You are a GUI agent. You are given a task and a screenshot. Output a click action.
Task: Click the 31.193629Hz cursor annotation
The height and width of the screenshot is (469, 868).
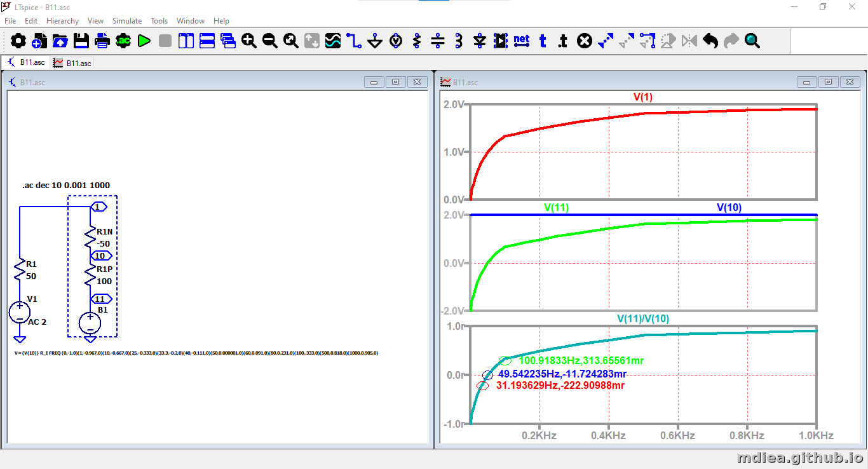560,385
